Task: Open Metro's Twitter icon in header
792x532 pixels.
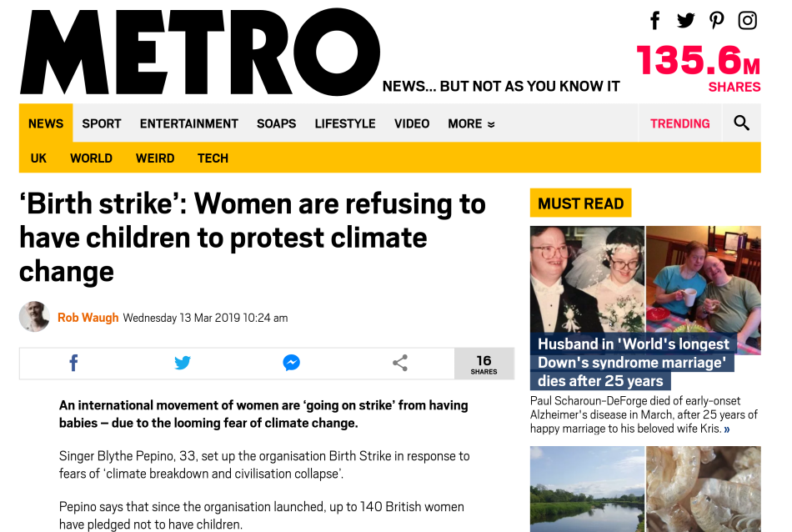Action: (685, 21)
